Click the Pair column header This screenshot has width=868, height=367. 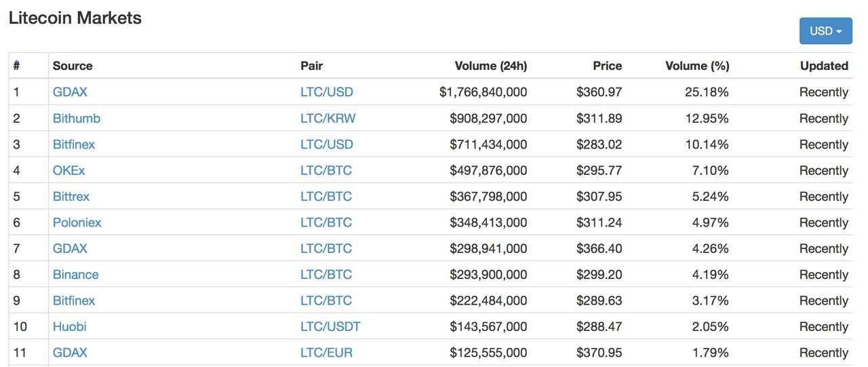point(312,66)
